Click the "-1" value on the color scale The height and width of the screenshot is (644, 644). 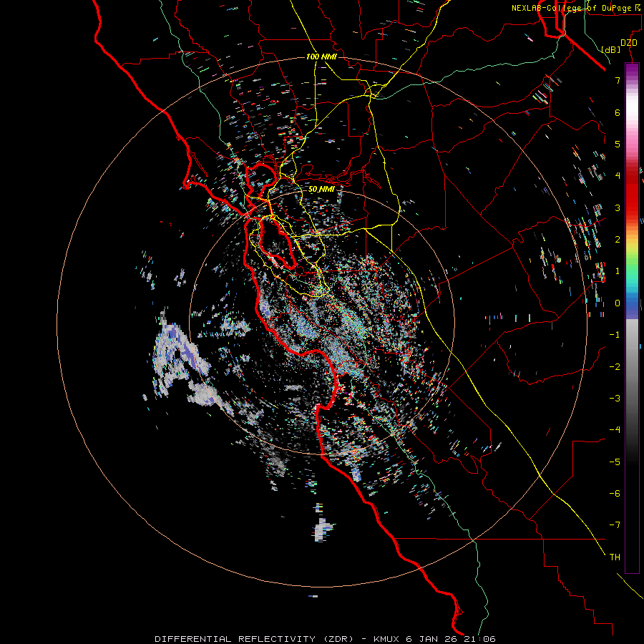pos(615,335)
